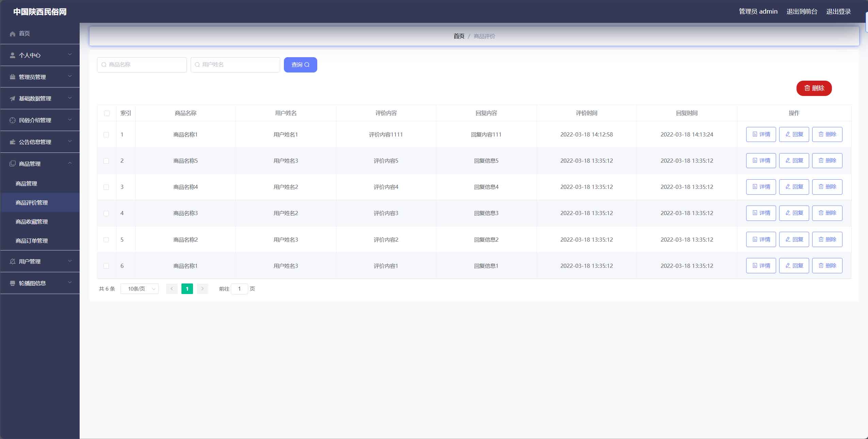Delete the row with 评价内容2
This screenshot has width=868, height=439.
tap(827, 240)
